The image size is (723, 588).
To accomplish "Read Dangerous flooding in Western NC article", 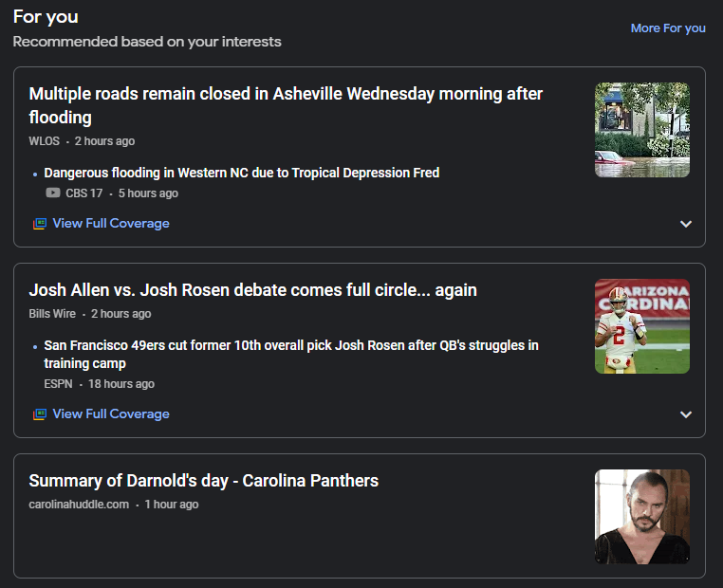I will (x=241, y=173).
